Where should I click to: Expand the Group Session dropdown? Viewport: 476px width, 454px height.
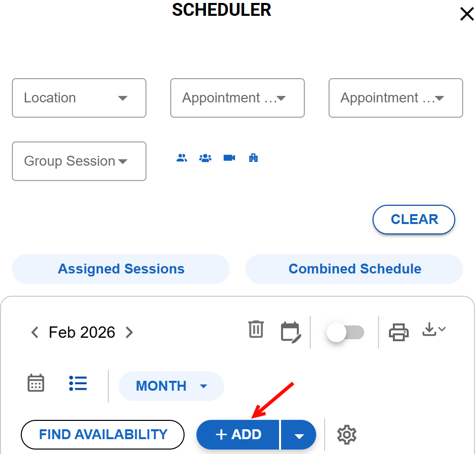point(79,161)
